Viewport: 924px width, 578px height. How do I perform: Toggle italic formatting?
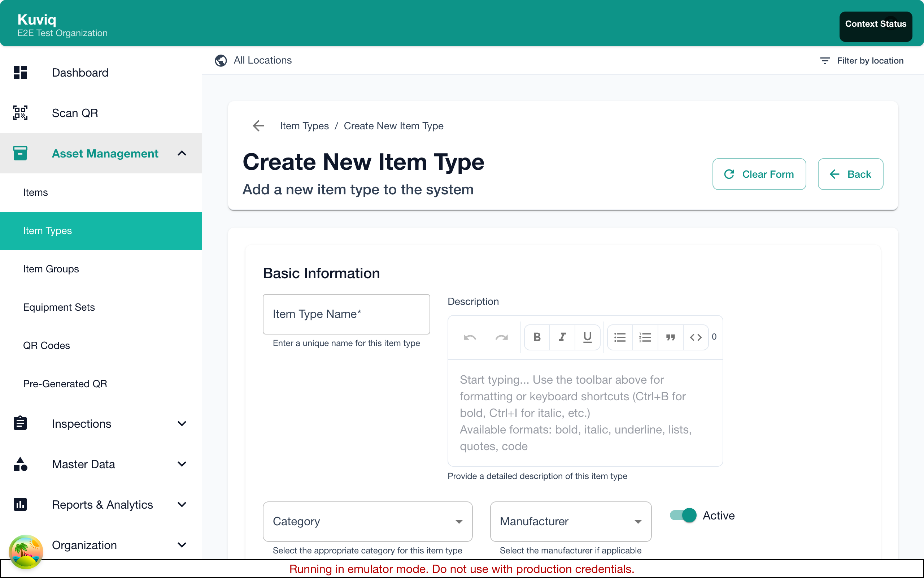tap(562, 337)
